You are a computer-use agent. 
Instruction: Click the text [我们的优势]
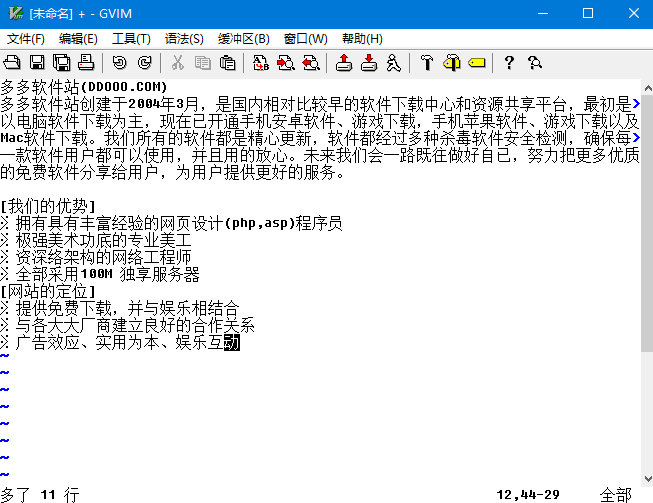[48, 206]
